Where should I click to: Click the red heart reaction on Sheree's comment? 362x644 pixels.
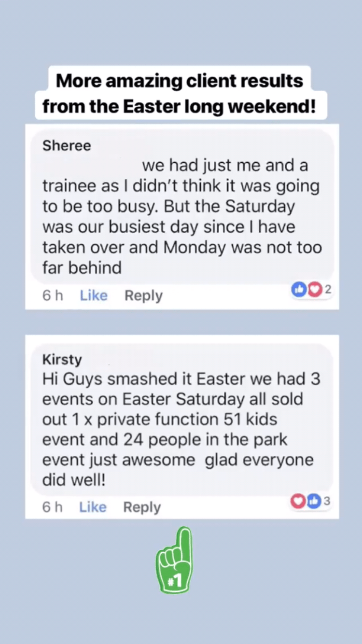pos(315,290)
